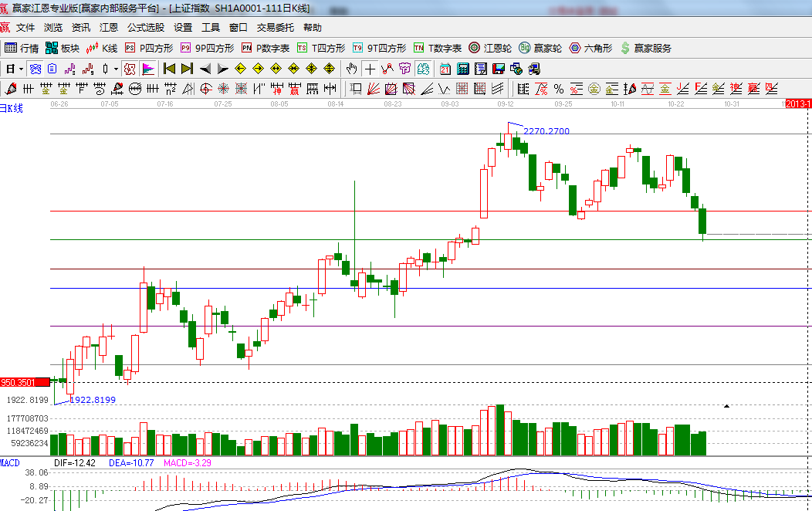Toggle the crosshair cursor button
The height and width of the screenshot is (511, 812).
[370, 69]
